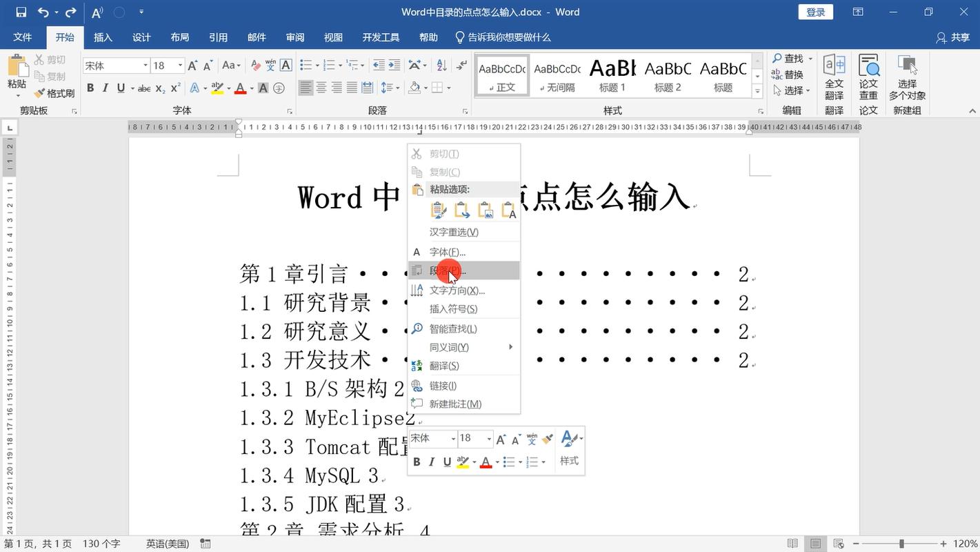Click the Format Painter (格式刷) in ribbon
The image size is (980, 552).
(x=54, y=93)
